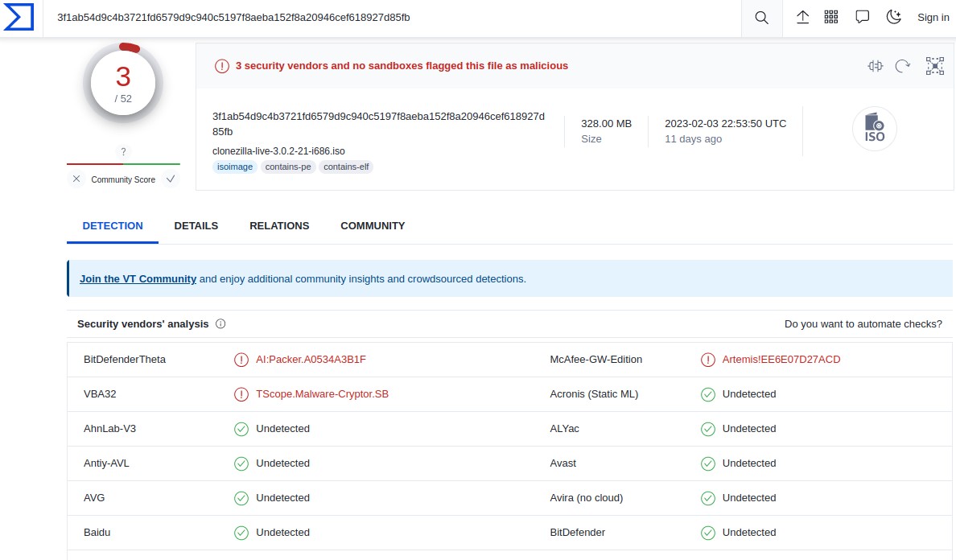Click Avira (no cloud) vendor name
The width and height of the screenshot is (956, 560).
pyautogui.click(x=587, y=498)
